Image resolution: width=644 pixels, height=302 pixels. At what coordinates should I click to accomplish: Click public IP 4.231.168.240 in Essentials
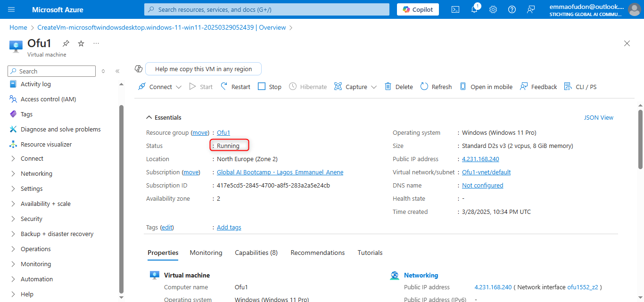pyautogui.click(x=480, y=159)
